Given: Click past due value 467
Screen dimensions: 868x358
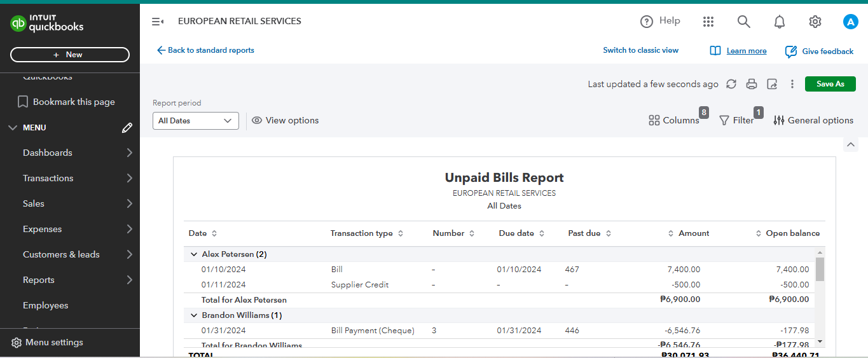Looking at the screenshot, I should (572, 270).
